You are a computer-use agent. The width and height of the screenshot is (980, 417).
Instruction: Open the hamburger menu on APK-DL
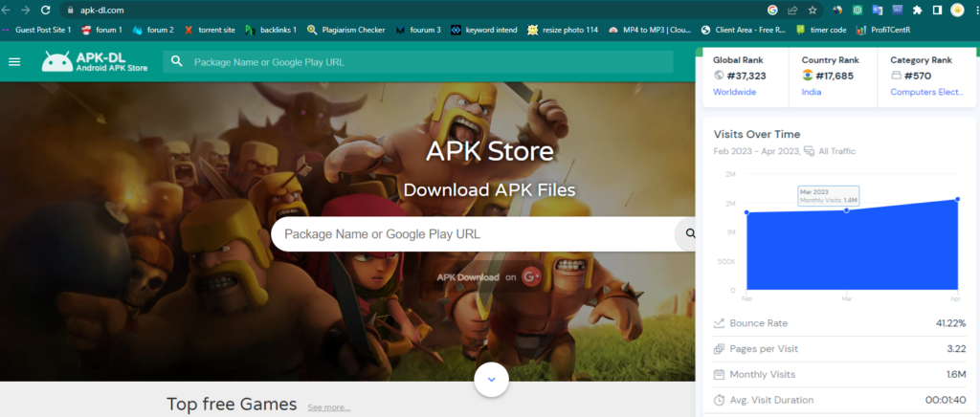click(x=13, y=62)
